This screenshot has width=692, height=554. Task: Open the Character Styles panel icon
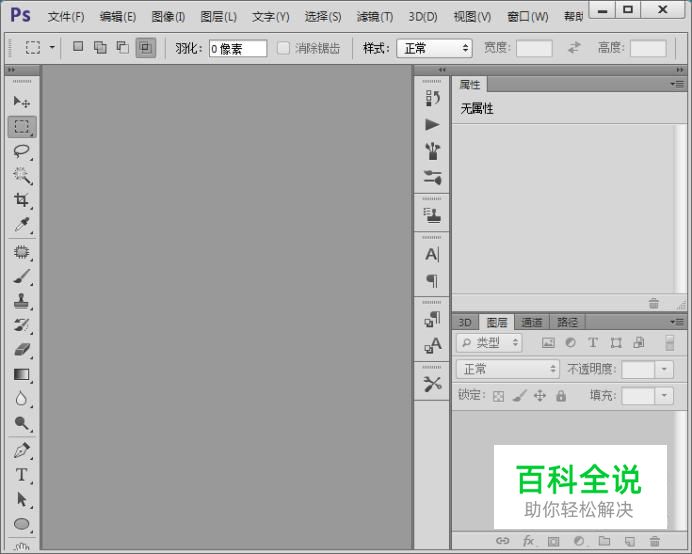point(432,345)
